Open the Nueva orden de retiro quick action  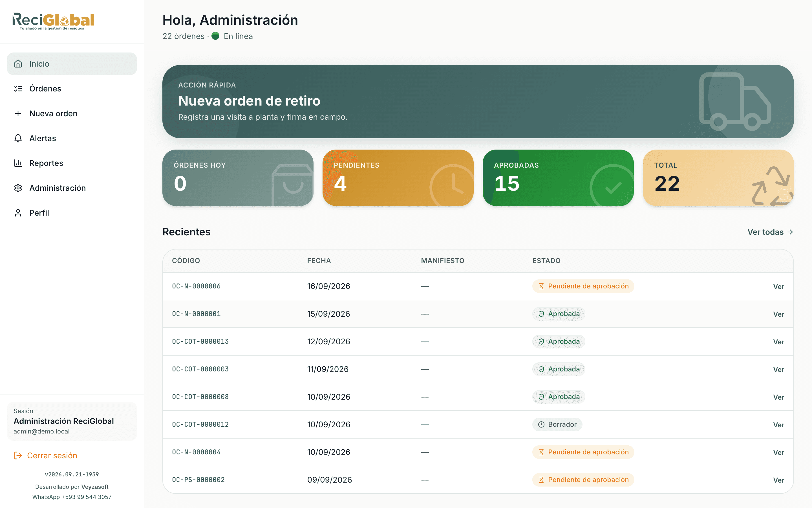click(x=478, y=102)
